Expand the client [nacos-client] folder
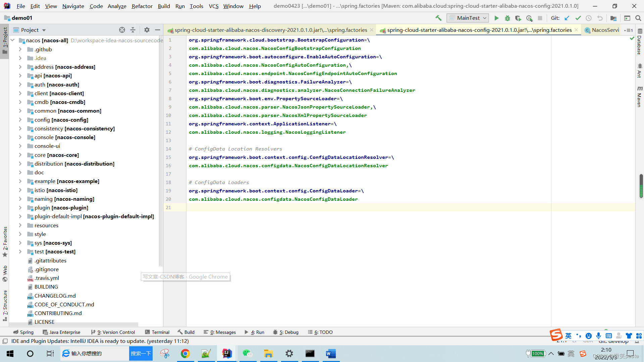The image size is (644, 362). pyautogui.click(x=20, y=93)
